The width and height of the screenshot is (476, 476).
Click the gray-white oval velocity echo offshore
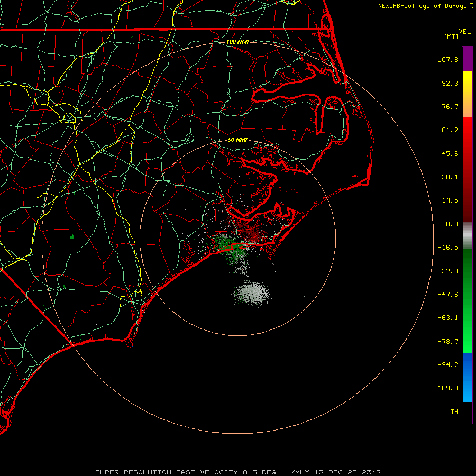(x=251, y=293)
